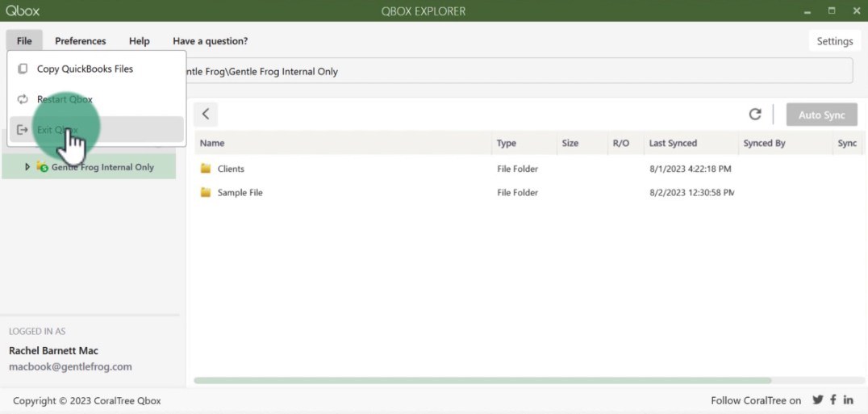Screen dimensions: 868x414
Task: Maximize the Qbox Explorer window
Action: [x=832, y=10]
